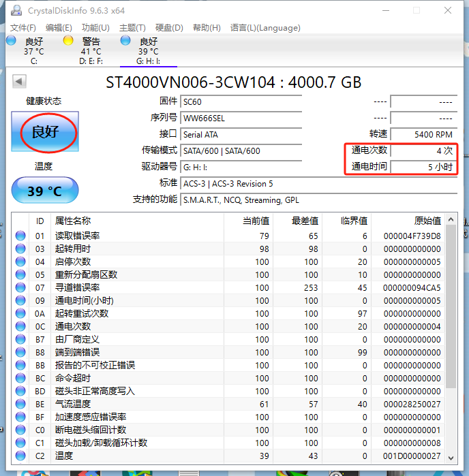Select attribute name 气流温度

pyautogui.click(x=73, y=404)
